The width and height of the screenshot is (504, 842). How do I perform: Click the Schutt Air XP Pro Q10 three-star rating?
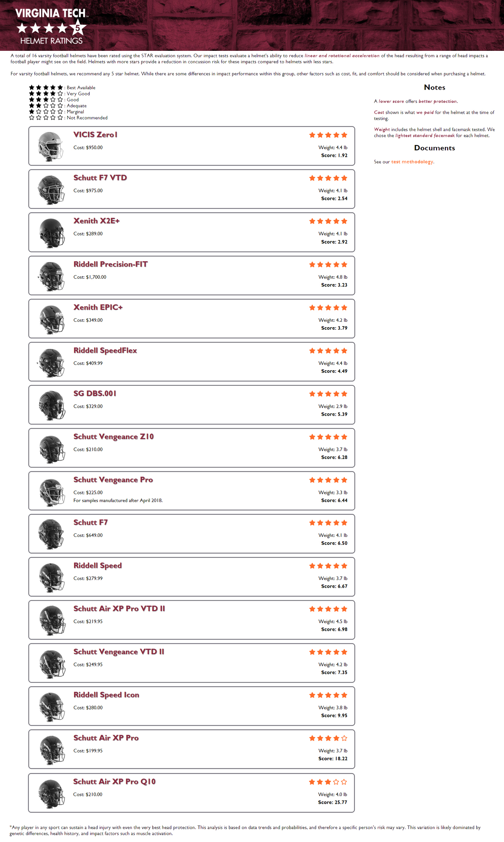tap(328, 782)
